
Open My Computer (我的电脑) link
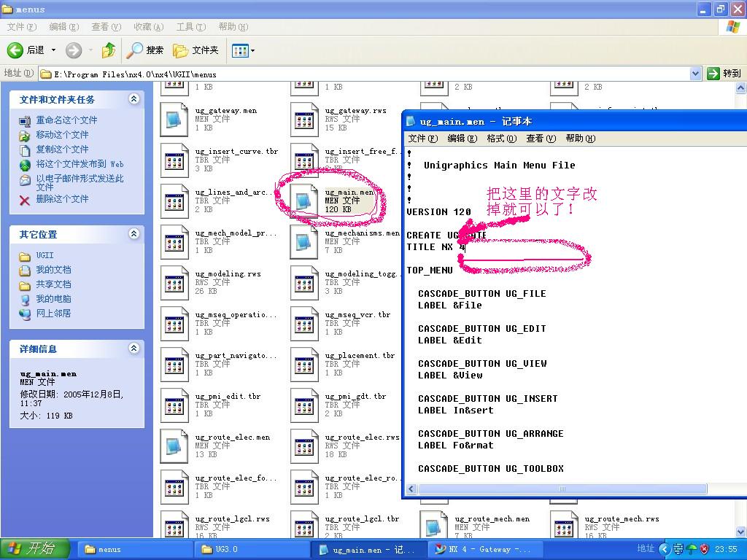(x=53, y=298)
